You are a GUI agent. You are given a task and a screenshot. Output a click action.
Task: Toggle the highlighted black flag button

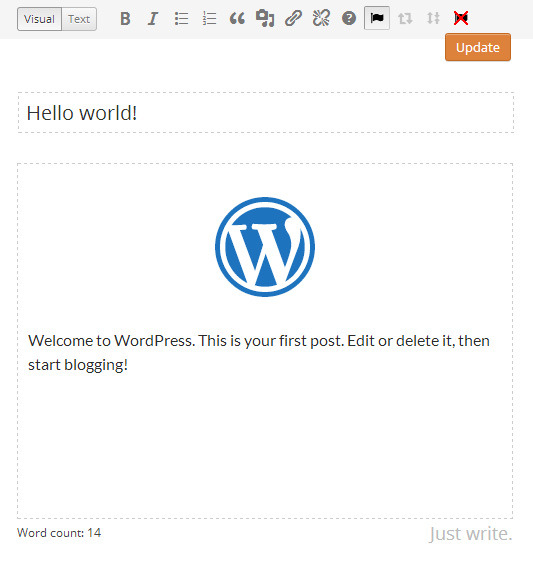coord(377,18)
